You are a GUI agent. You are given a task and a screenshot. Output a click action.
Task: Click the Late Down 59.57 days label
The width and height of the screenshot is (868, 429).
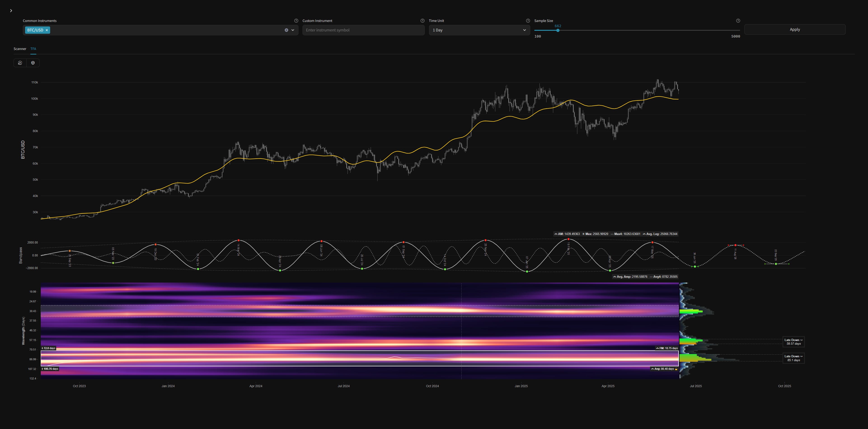(794, 341)
